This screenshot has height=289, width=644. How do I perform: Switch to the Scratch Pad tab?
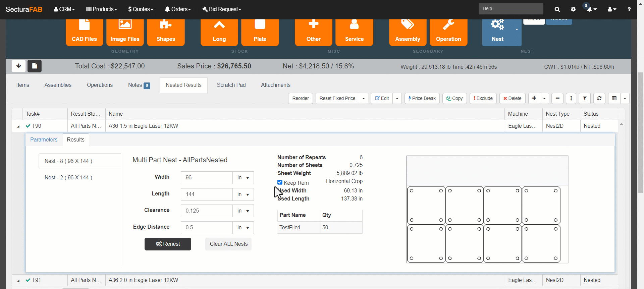231,85
